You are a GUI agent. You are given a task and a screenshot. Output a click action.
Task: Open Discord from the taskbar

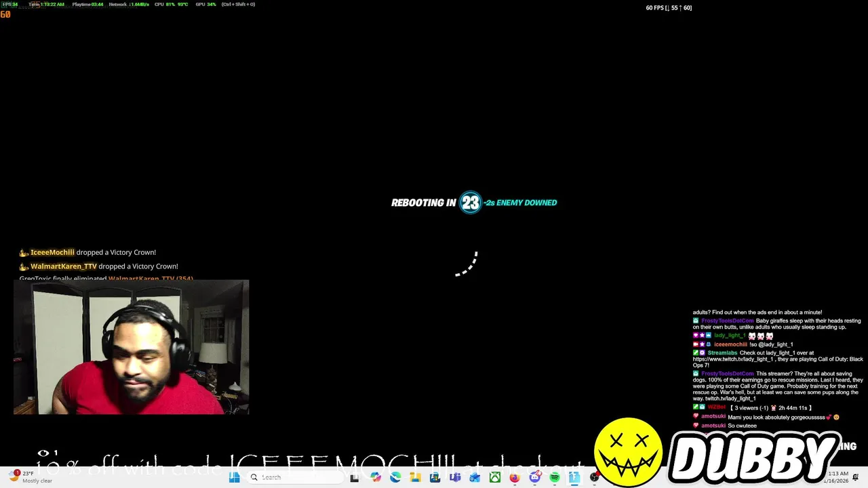[535, 477]
